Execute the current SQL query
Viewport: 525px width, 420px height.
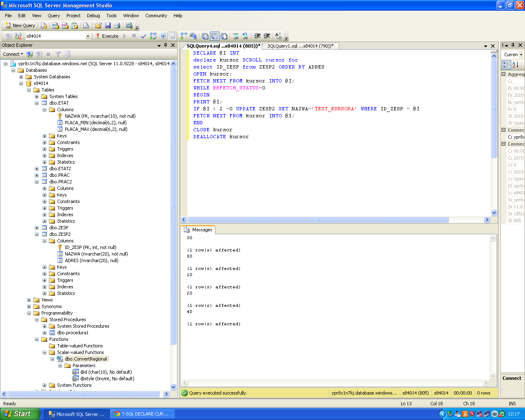[107, 36]
